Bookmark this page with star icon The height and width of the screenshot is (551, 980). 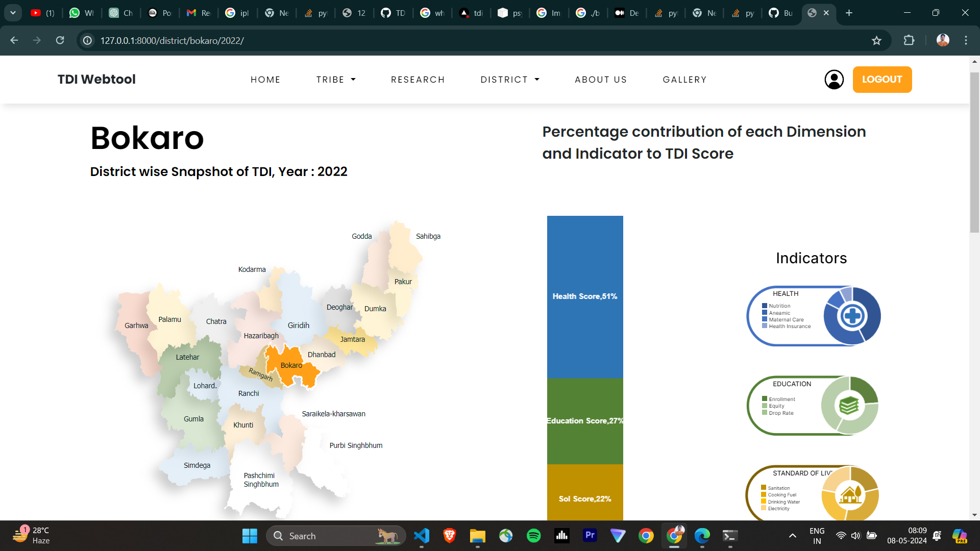coord(876,41)
